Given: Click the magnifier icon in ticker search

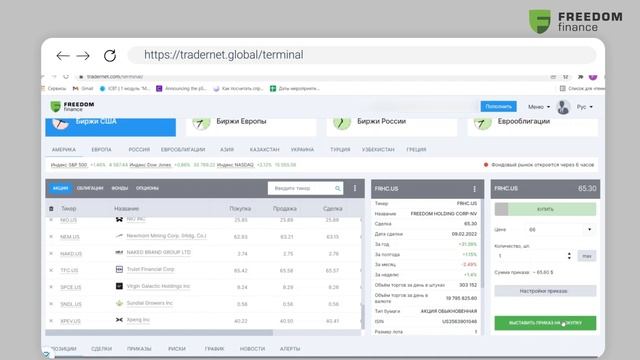Looking at the screenshot, I should point(338,188).
